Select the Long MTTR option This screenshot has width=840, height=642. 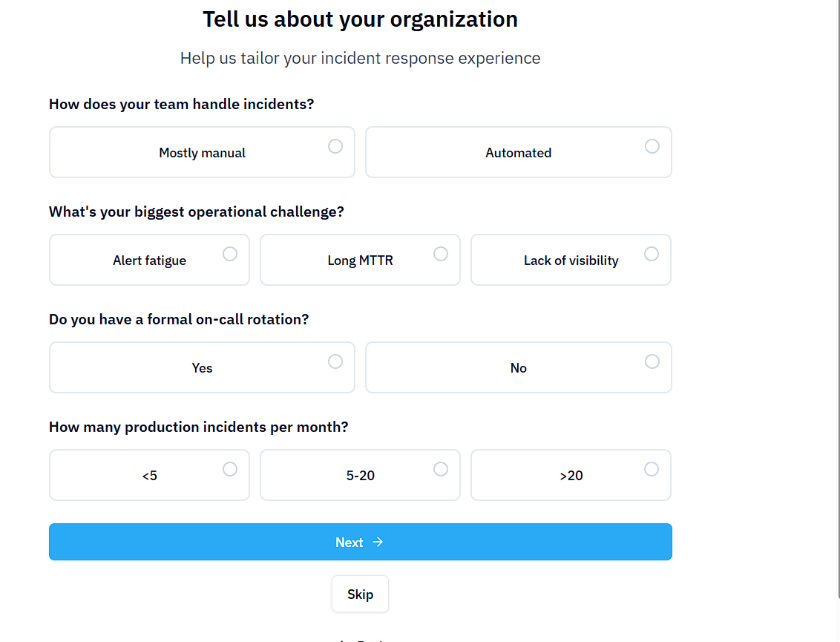click(360, 261)
